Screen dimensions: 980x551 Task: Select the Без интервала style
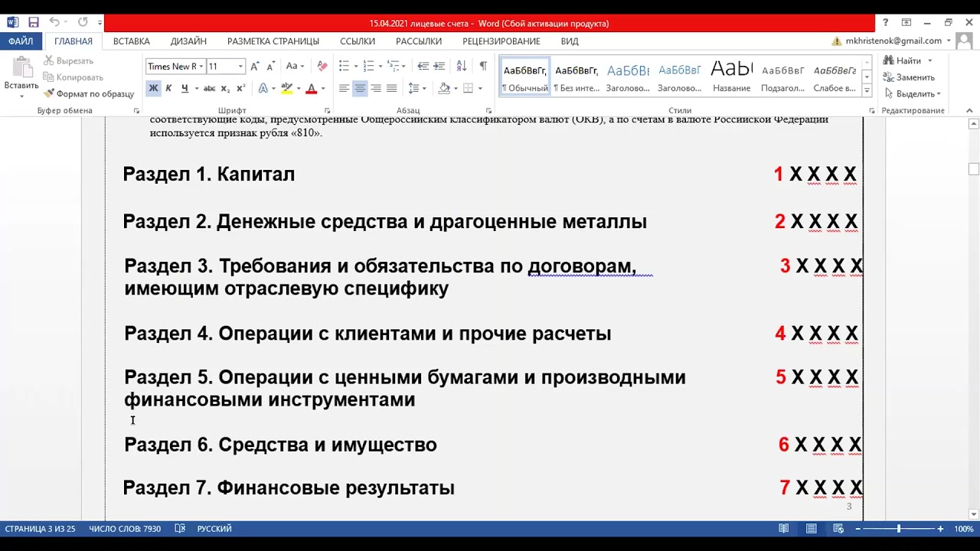577,77
